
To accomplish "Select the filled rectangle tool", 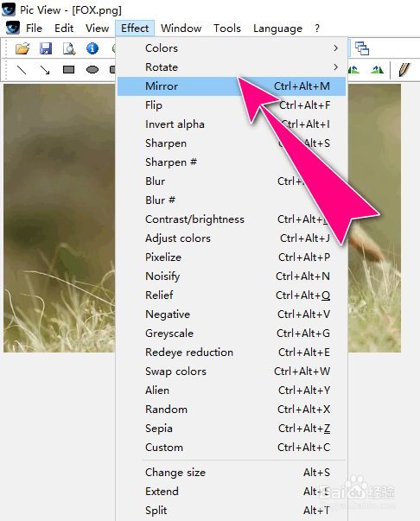I will tap(69, 69).
